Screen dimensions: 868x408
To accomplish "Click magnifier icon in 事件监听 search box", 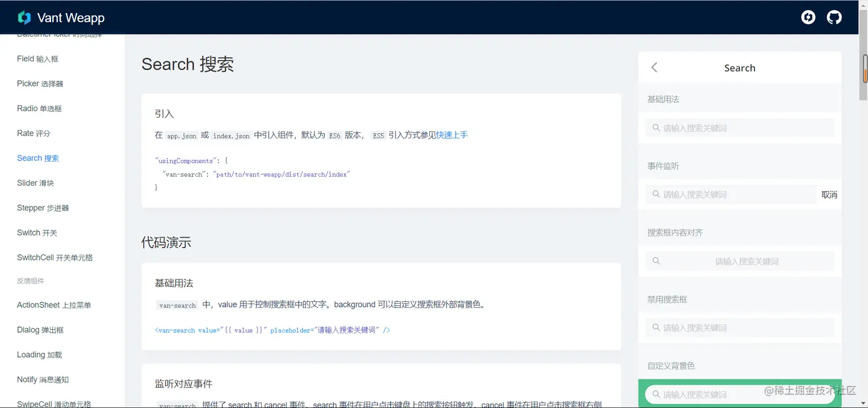I will 656,194.
